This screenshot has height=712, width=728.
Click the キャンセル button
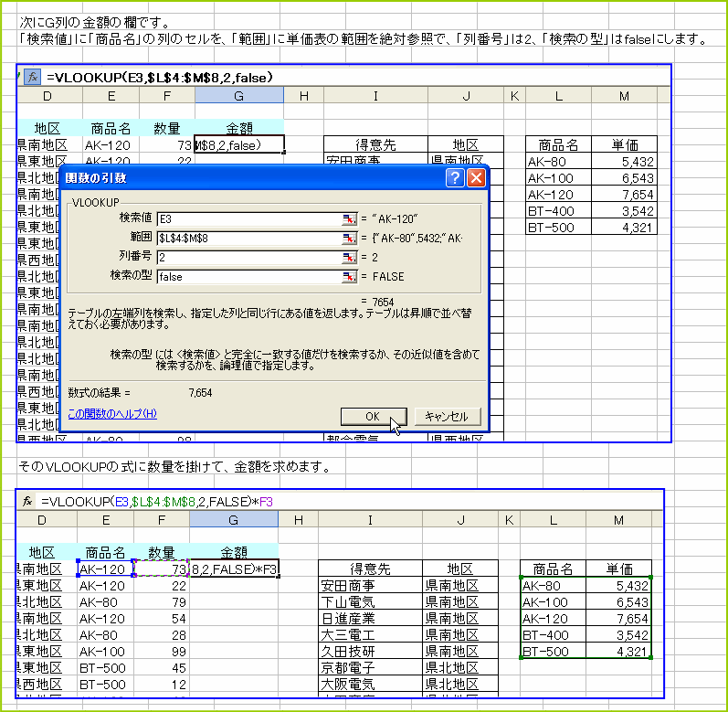447,417
